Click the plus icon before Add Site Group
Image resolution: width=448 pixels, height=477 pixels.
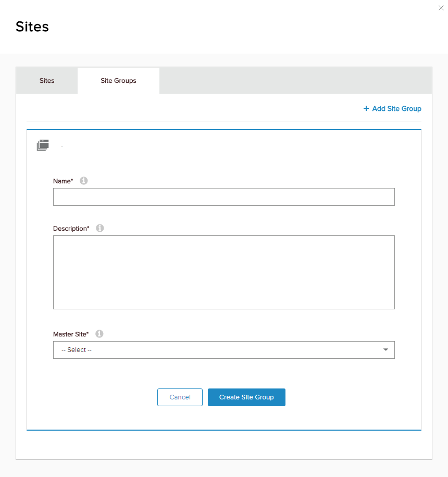click(x=366, y=109)
